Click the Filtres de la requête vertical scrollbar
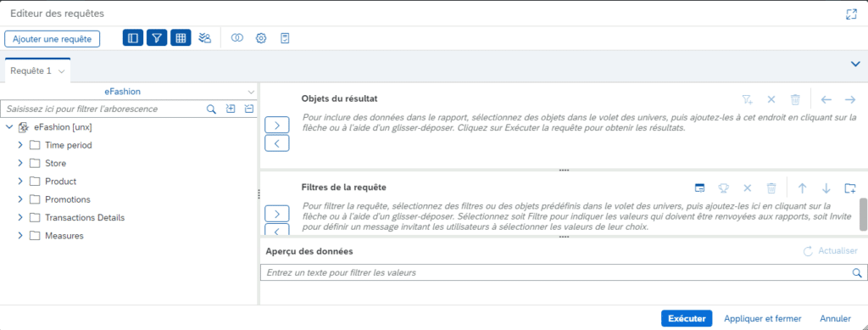Viewport: 868px width, 330px height. [x=863, y=214]
